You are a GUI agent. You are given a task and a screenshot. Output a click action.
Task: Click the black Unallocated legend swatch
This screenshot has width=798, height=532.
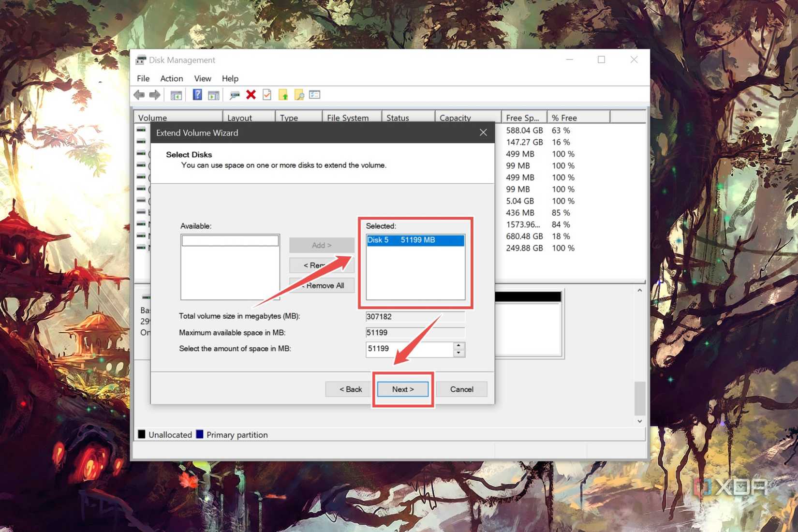point(142,434)
